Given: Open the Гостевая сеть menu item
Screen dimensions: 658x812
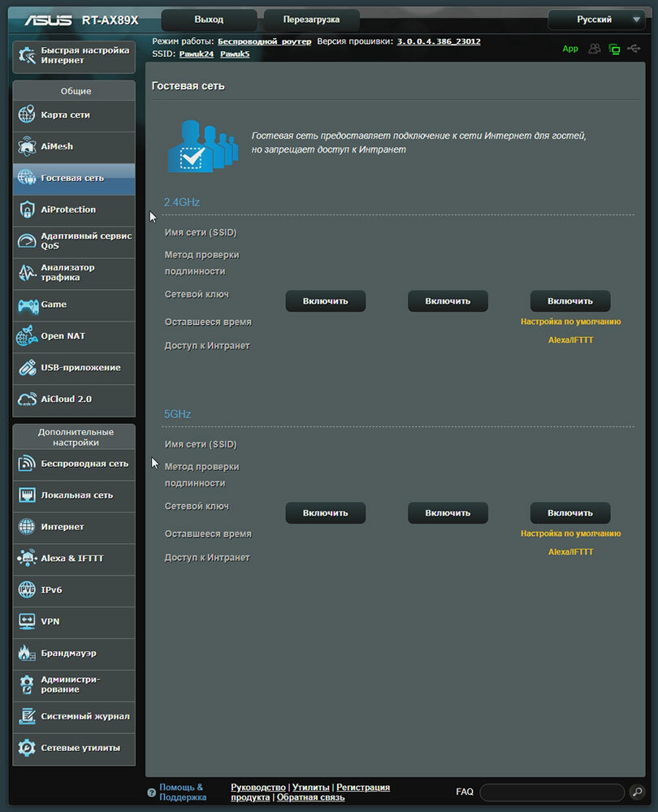Looking at the screenshot, I should pos(74,178).
